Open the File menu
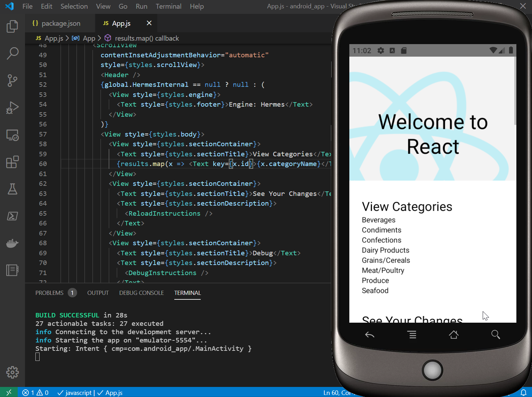Viewport: 532px width, 397px height. [27, 6]
